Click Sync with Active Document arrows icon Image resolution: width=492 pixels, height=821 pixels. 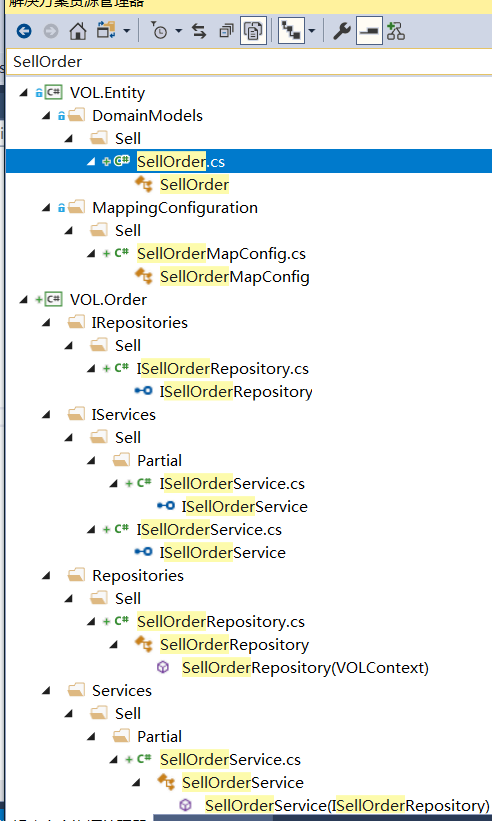[x=199, y=31]
